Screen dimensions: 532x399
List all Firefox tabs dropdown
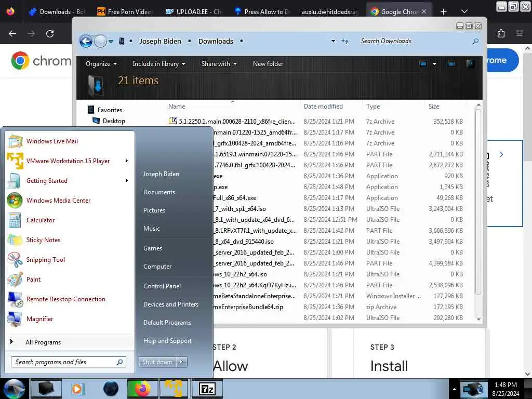click(x=464, y=11)
